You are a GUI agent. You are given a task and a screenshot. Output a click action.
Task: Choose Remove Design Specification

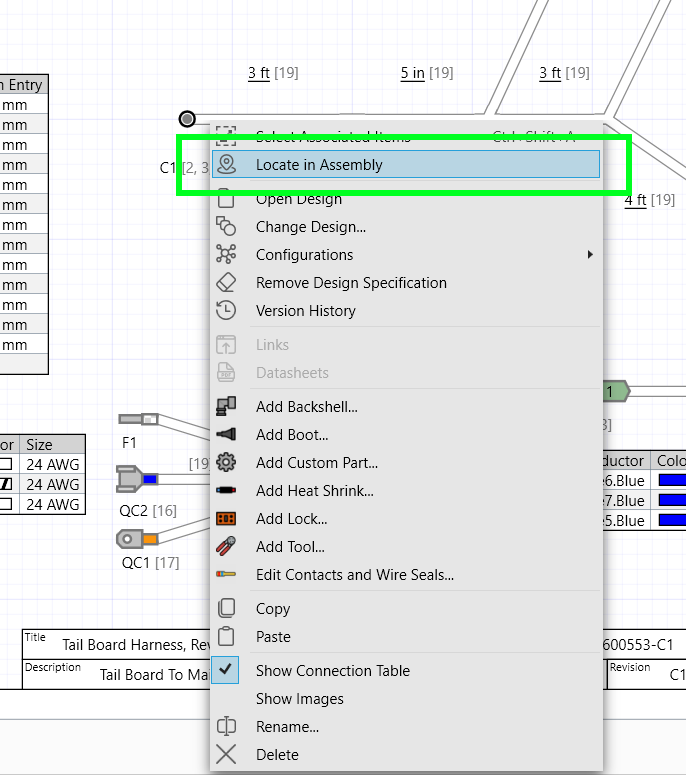(406, 283)
